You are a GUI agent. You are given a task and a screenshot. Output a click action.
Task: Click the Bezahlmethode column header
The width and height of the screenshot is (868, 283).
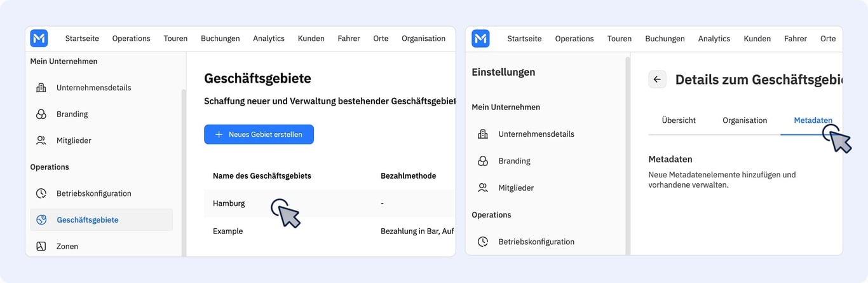[x=408, y=176]
